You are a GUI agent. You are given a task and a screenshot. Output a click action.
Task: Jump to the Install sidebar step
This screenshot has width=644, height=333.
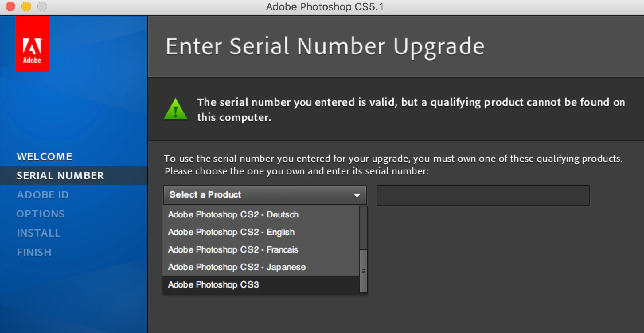(39, 233)
